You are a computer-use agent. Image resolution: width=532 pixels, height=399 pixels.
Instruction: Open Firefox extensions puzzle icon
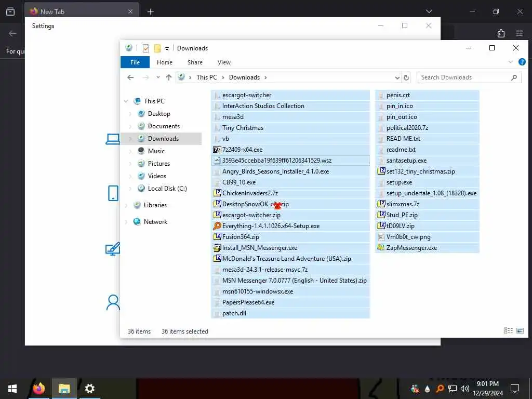(x=501, y=33)
